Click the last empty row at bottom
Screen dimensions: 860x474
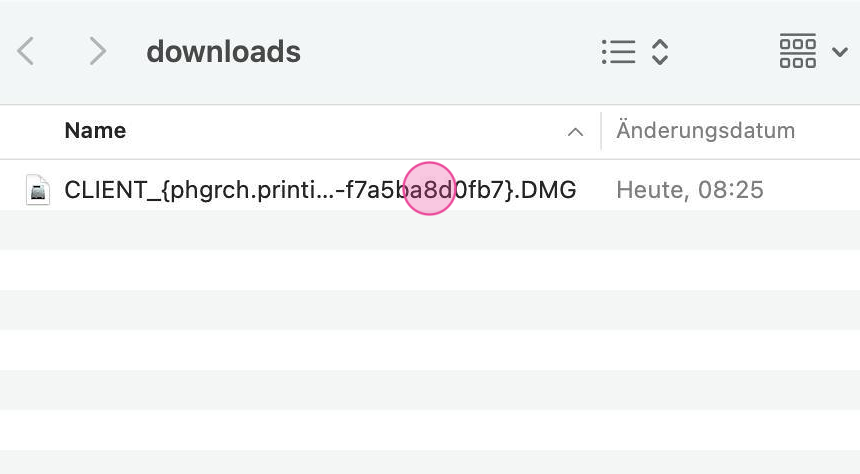pos(430,462)
